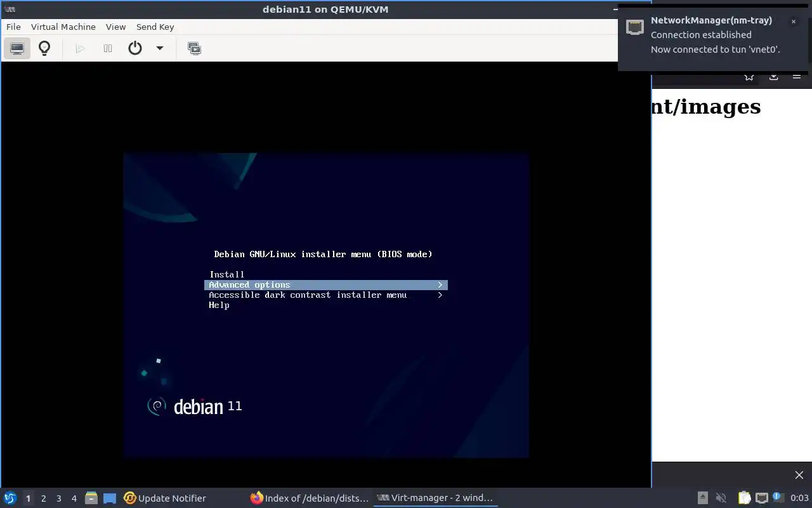
Task: Open the network tray icon
Action: click(x=761, y=498)
